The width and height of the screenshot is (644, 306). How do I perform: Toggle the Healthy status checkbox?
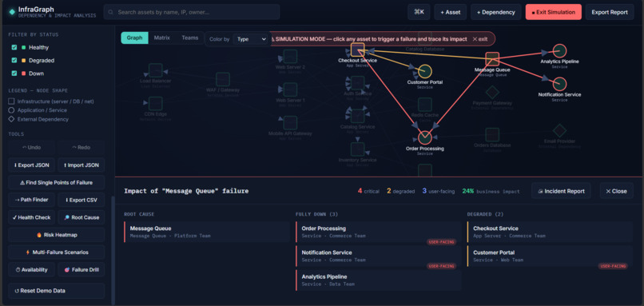tap(14, 47)
